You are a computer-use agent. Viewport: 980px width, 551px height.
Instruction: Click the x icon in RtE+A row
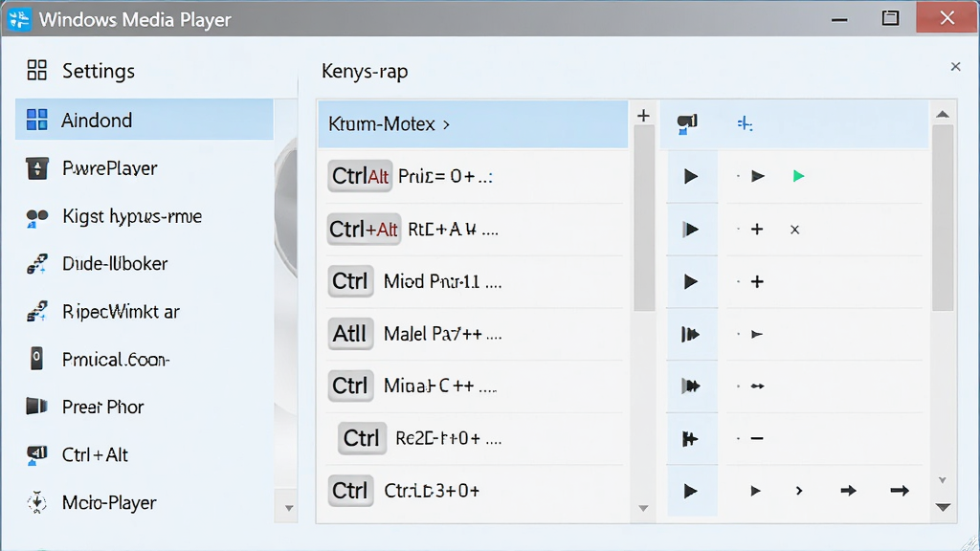tap(794, 230)
